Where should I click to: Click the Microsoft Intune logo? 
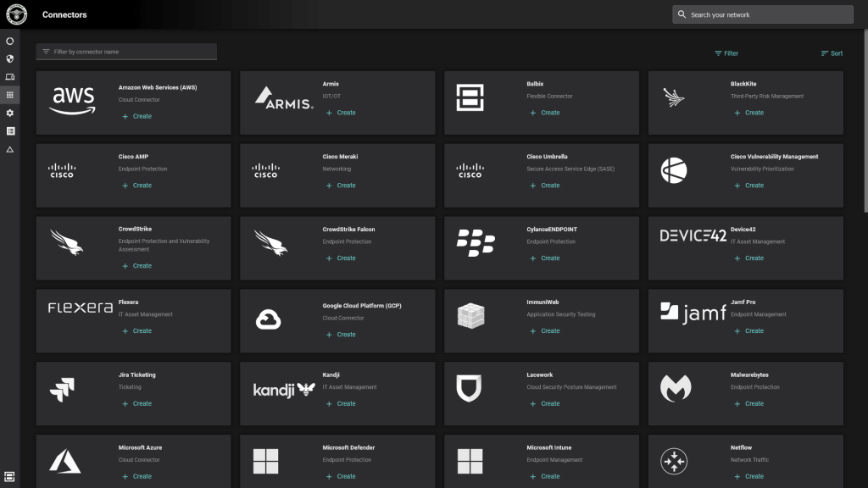(x=470, y=462)
